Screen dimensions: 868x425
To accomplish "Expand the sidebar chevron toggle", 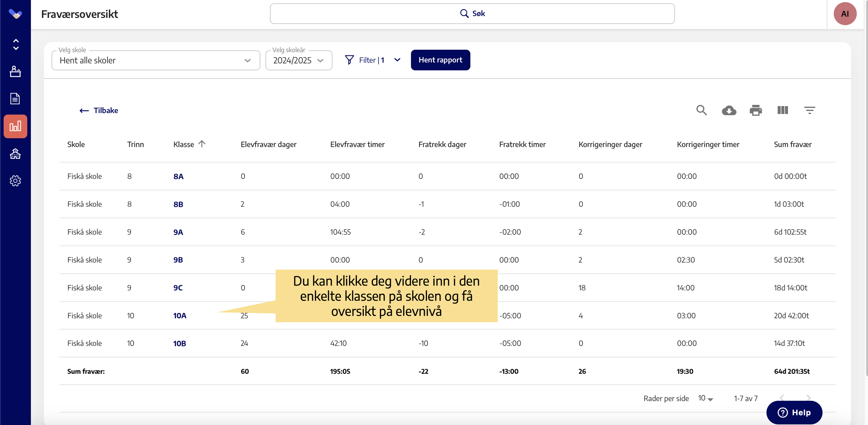I will 15,44.
